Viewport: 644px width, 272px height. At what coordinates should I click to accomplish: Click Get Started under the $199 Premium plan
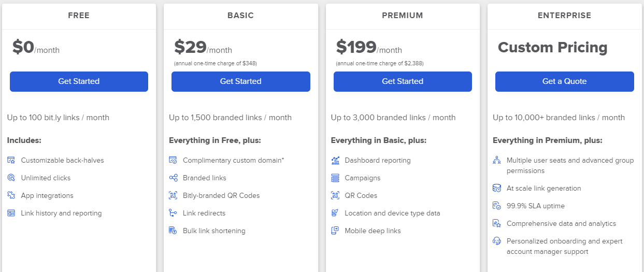(403, 81)
